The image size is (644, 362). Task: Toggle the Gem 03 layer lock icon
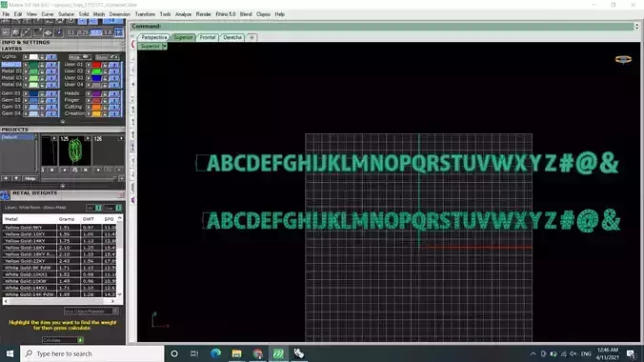pyautogui.click(x=42, y=107)
